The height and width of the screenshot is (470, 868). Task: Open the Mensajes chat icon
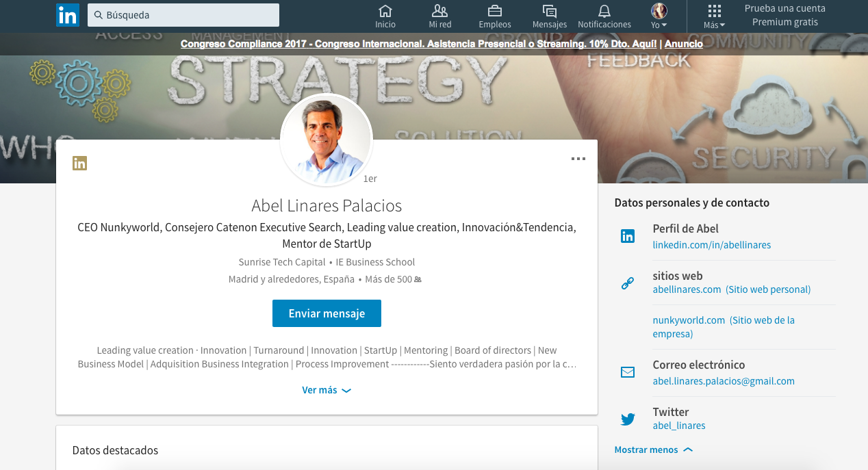point(549,11)
